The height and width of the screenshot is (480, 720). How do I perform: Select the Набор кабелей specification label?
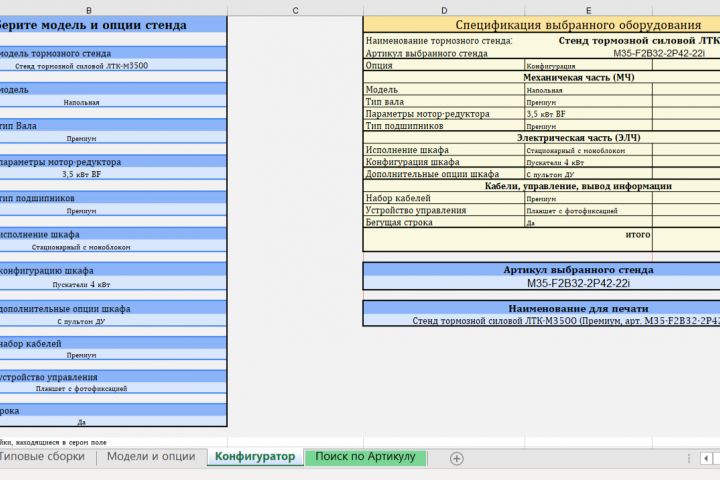click(444, 198)
